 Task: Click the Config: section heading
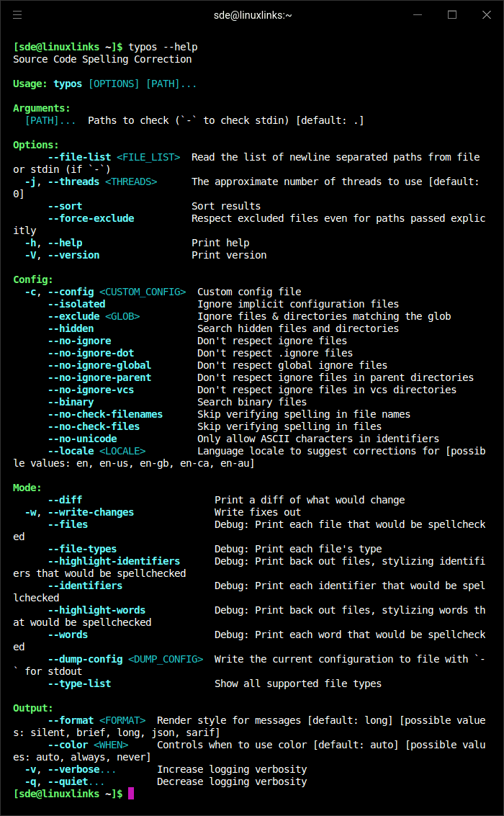33,279
